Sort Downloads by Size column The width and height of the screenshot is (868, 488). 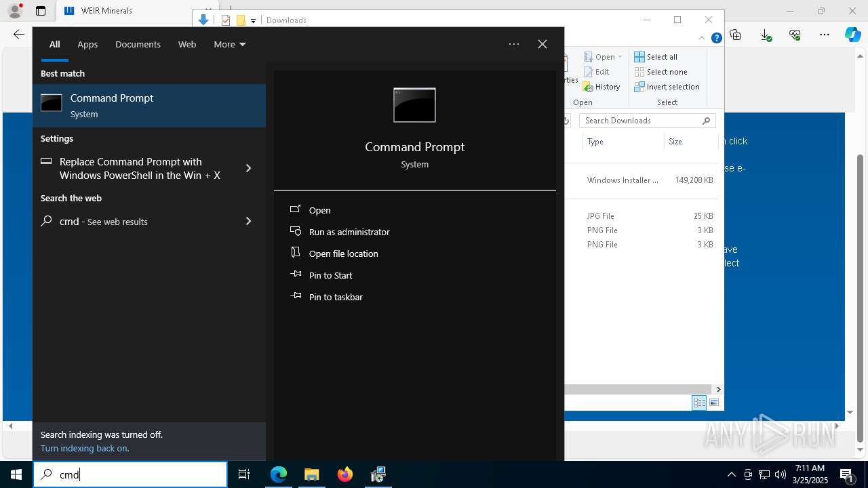(675, 142)
